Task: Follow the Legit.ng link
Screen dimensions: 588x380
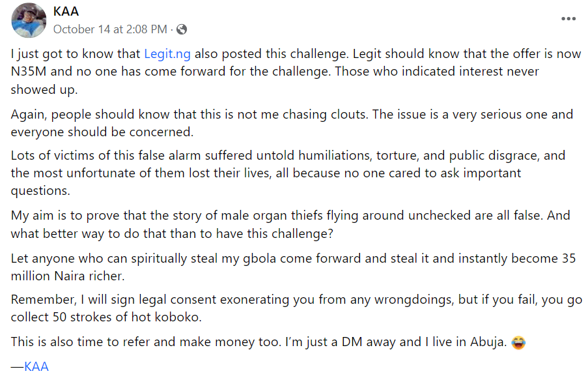Action: [167, 53]
